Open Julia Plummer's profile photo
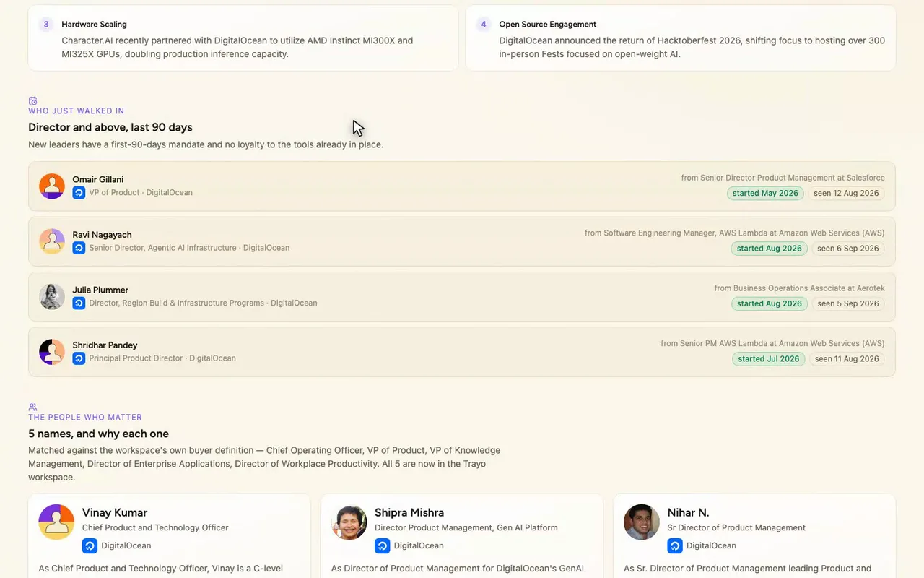This screenshot has height=578, width=924. click(x=52, y=297)
